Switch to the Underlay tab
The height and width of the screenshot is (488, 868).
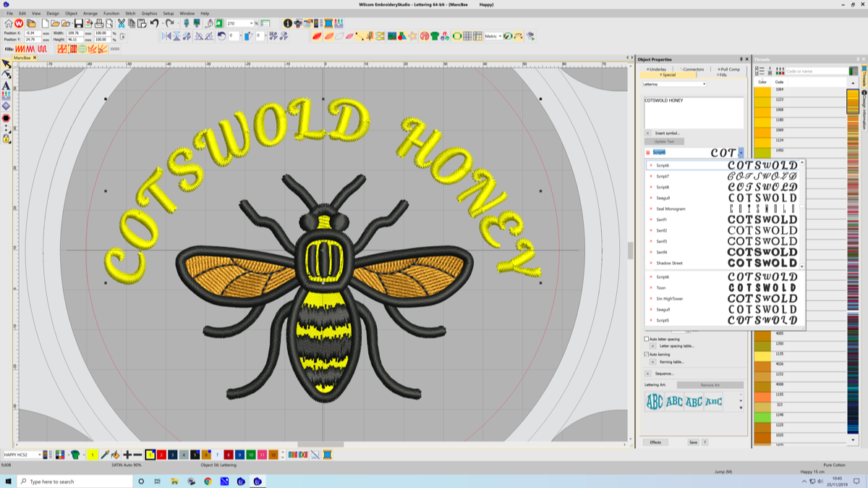[657, 70]
